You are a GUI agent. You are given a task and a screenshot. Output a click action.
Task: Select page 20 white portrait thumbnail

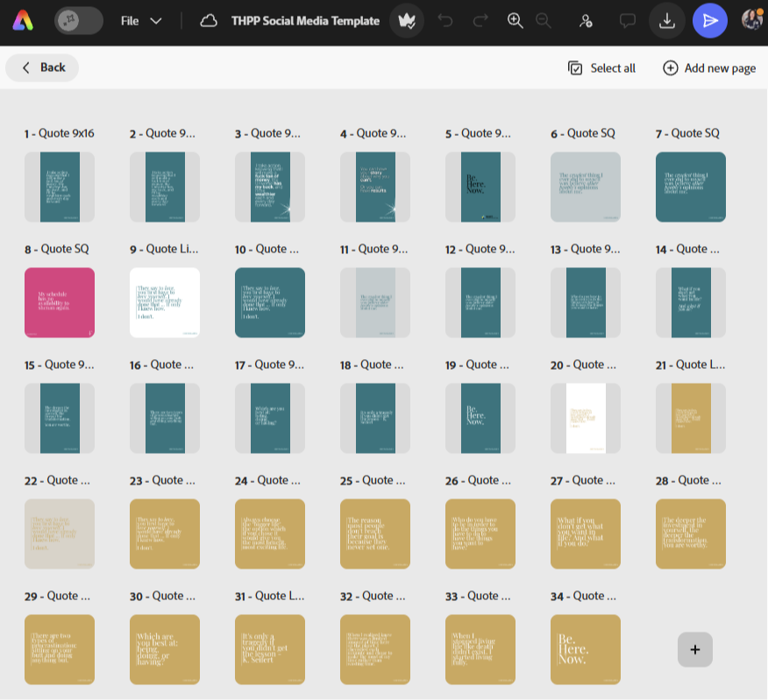tap(586, 418)
